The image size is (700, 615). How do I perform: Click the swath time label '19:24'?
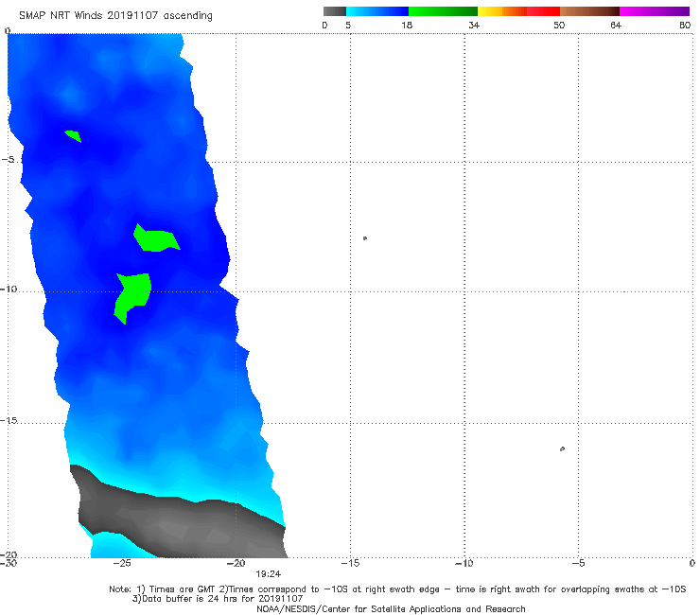pyautogui.click(x=269, y=574)
